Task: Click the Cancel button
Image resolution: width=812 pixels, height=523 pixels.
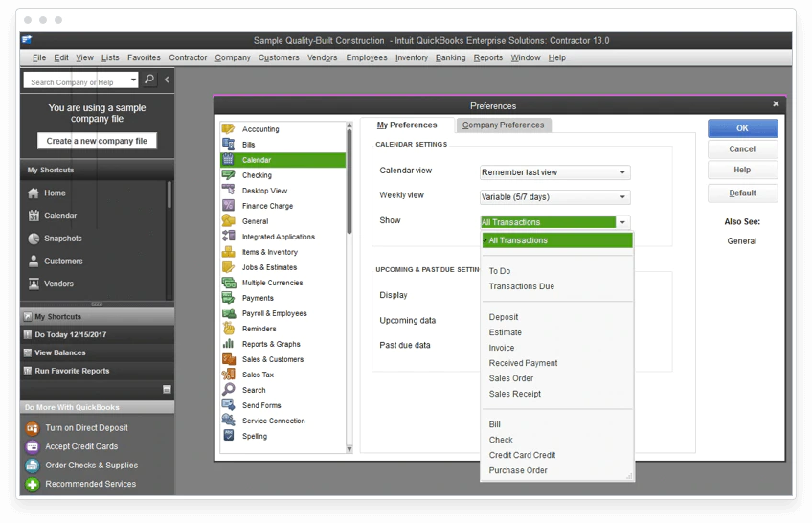Action: (x=742, y=149)
